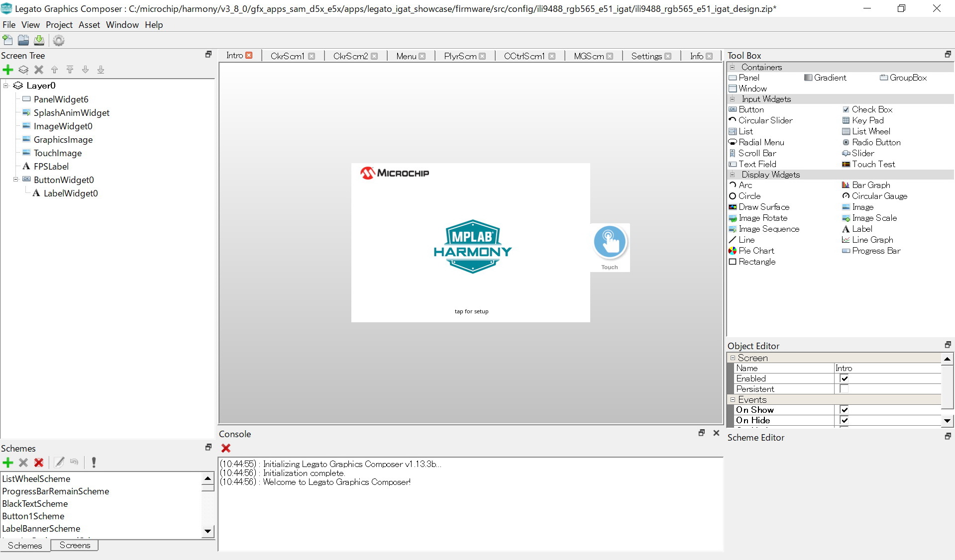Click the Touch image in the canvas
Image resolution: width=955 pixels, height=560 pixels.
(610, 247)
